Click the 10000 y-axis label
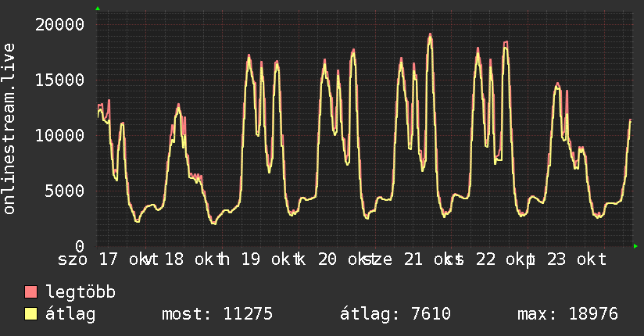This screenshot has height=336, width=644. point(60,135)
